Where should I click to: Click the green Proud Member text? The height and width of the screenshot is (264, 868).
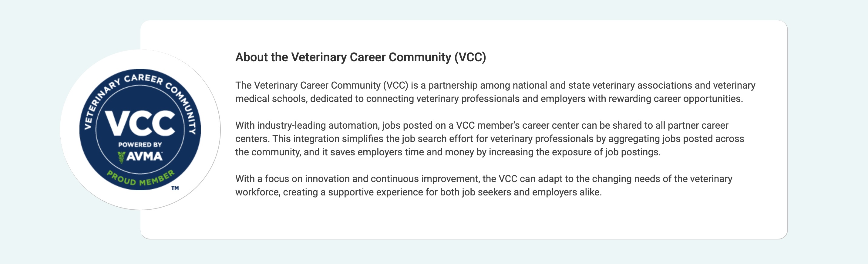[x=141, y=178]
